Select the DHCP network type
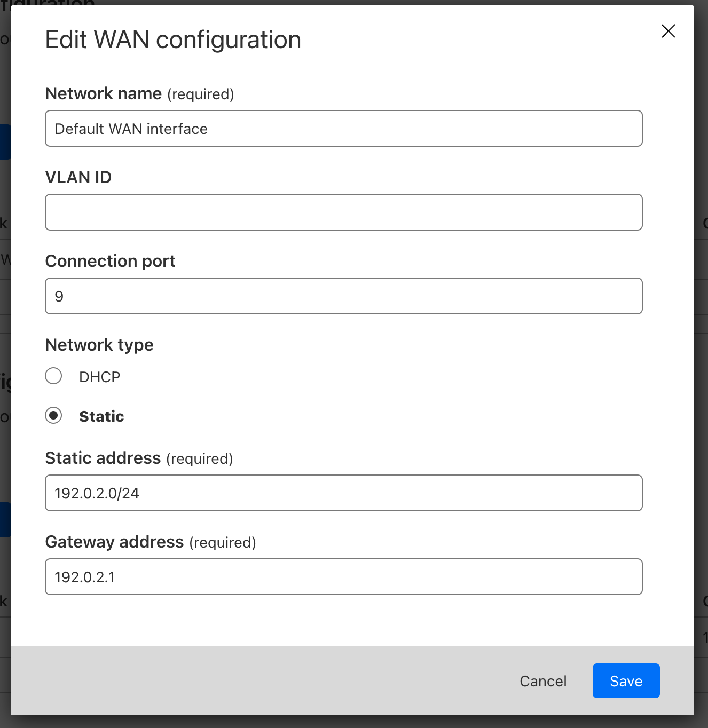This screenshot has height=728, width=708. pos(53,376)
